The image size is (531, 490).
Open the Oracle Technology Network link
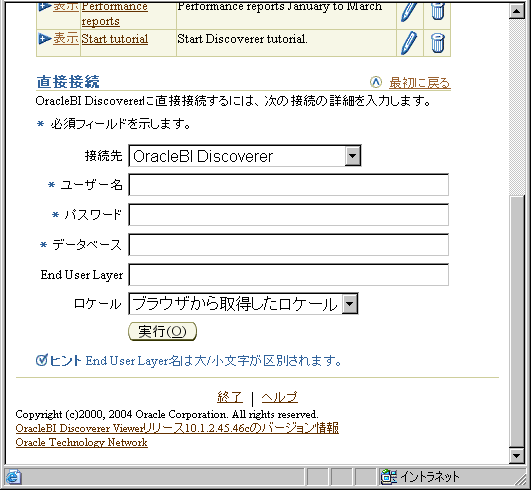[82, 442]
